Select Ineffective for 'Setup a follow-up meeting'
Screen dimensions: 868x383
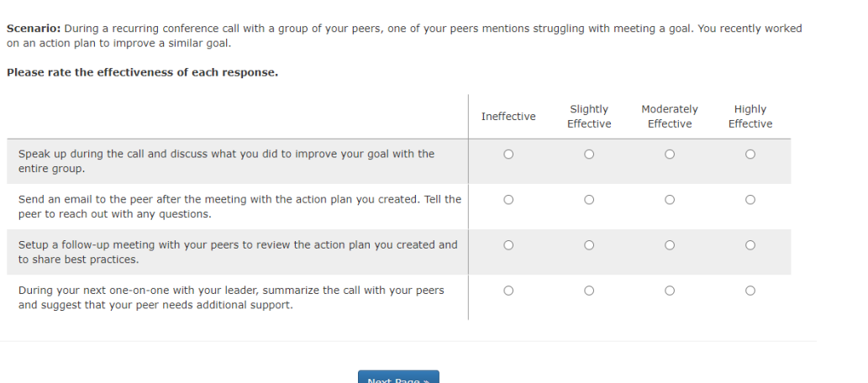click(x=508, y=245)
